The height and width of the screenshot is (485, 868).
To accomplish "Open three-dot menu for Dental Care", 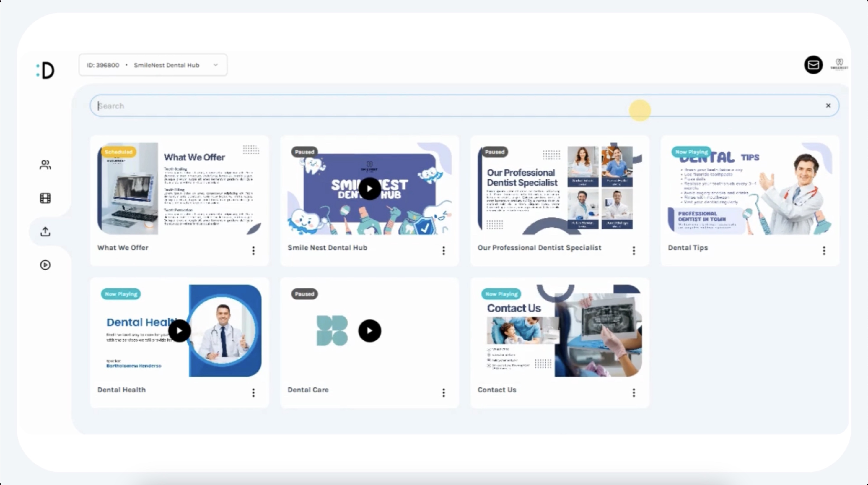I will 443,392.
